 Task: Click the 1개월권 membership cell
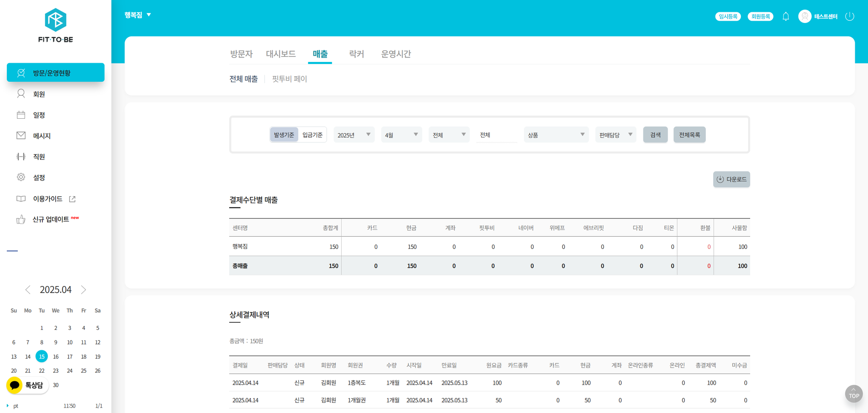pyautogui.click(x=356, y=400)
